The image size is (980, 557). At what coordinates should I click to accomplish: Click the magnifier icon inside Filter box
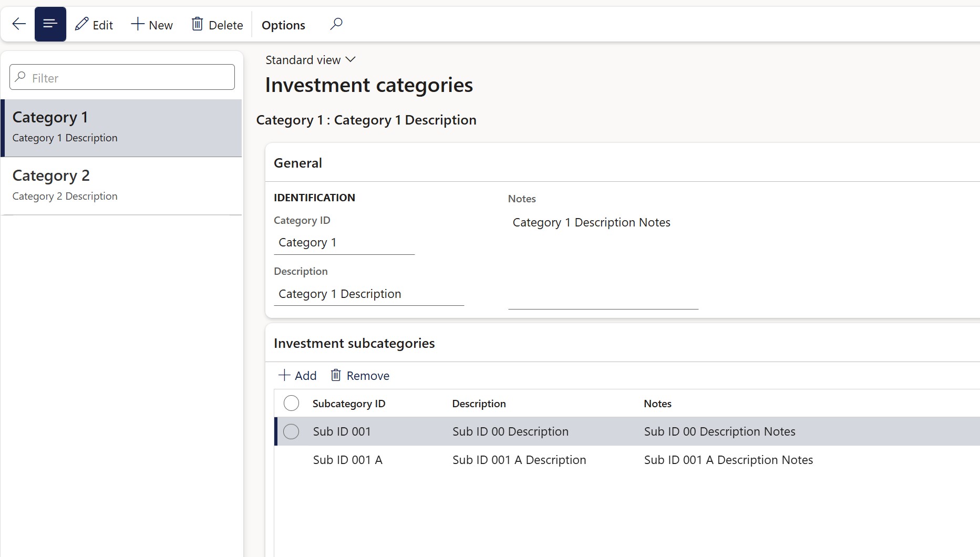click(20, 77)
